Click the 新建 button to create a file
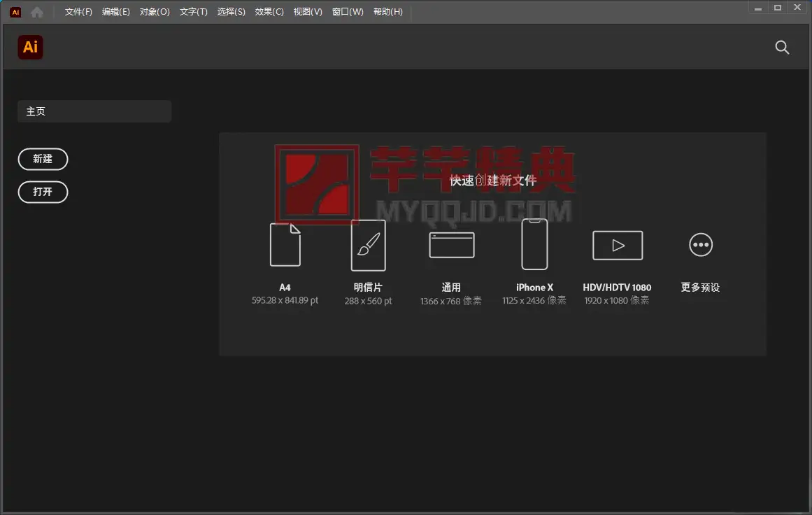Screen dimensions: 812x515 [43, 159]
